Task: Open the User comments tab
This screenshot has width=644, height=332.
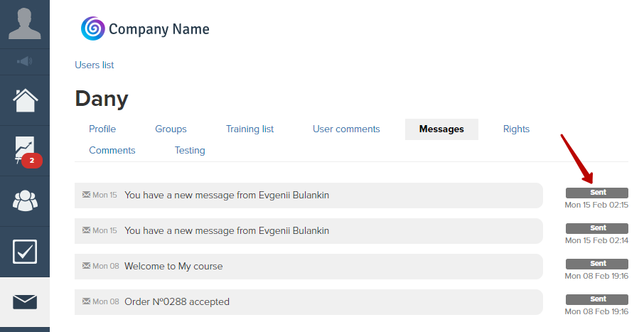Action: point(346,129)
